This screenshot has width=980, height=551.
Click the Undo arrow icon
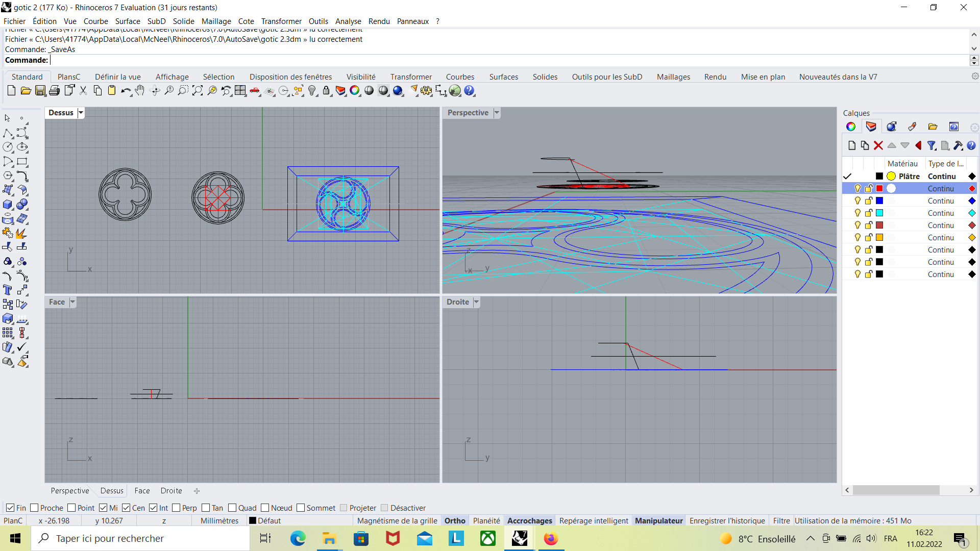click(125, 91)
